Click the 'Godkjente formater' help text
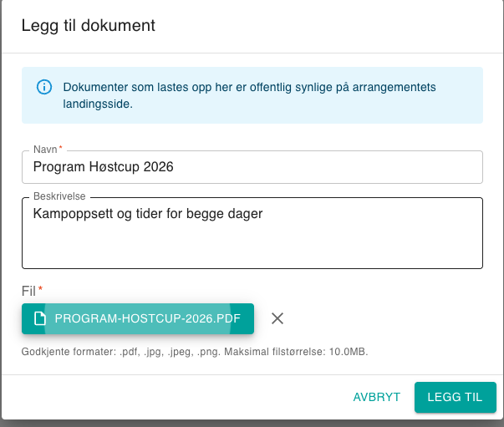The image size is (504, 427). 195,352
